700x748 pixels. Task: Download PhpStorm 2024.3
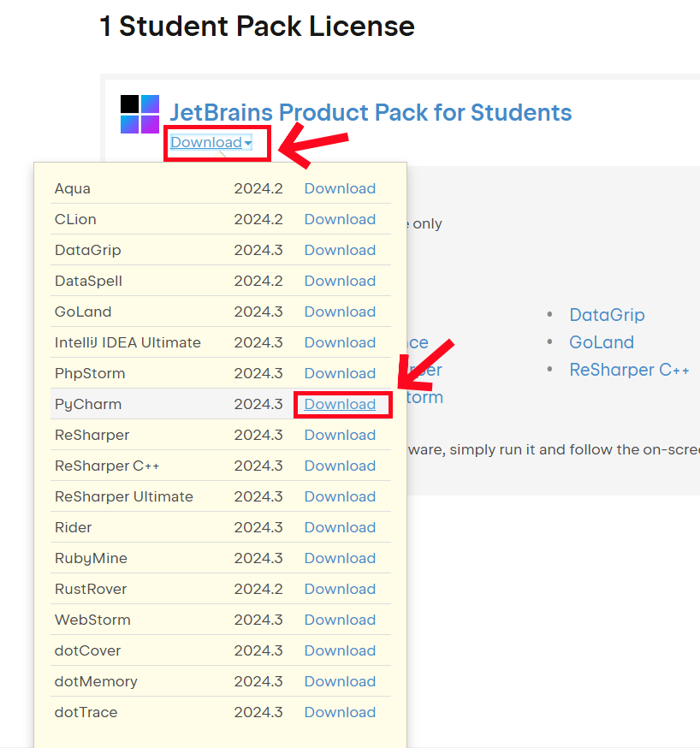point(340,373)
